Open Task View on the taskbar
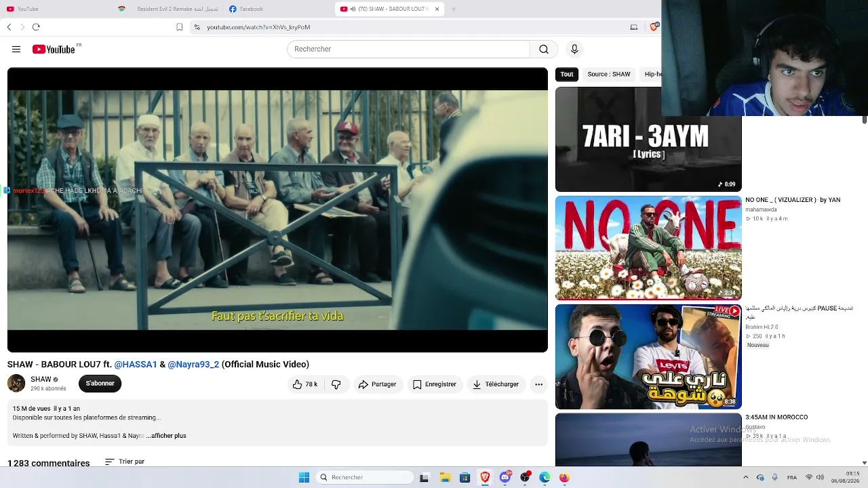The height and width of the screenshot is (488, 868). [425, 477]
